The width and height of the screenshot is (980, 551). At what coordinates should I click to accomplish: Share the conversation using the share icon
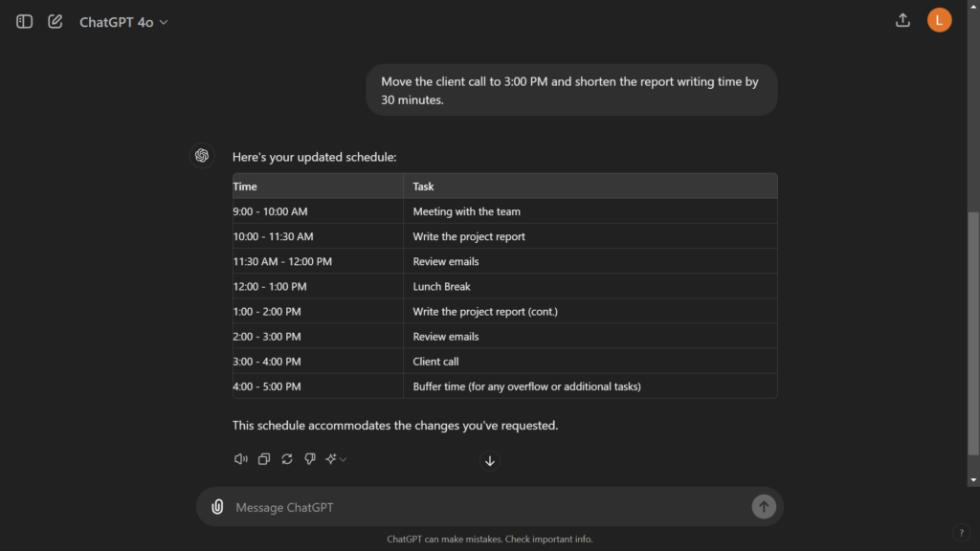[x=902, y=19]
